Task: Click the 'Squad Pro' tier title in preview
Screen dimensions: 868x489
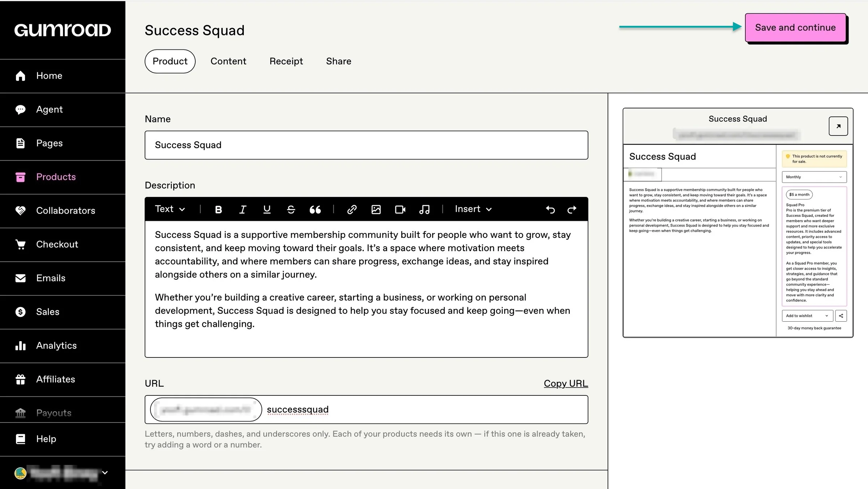Action: pyautogui.click(x=795, y=205)
